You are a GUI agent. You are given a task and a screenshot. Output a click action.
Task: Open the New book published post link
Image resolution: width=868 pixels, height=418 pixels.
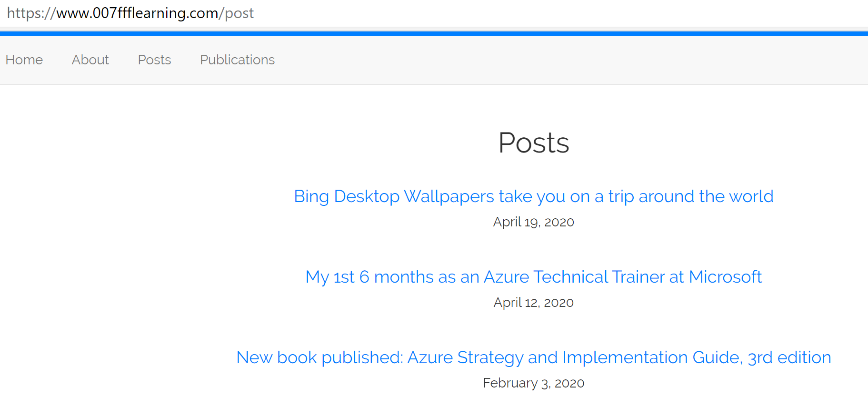[x=533, y=357]
